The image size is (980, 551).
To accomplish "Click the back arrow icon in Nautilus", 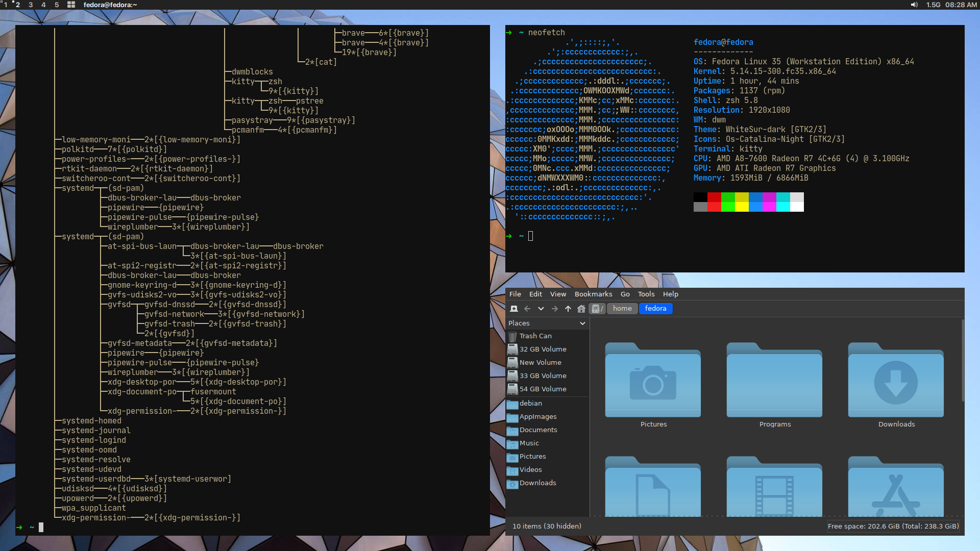I will (527, 309).
